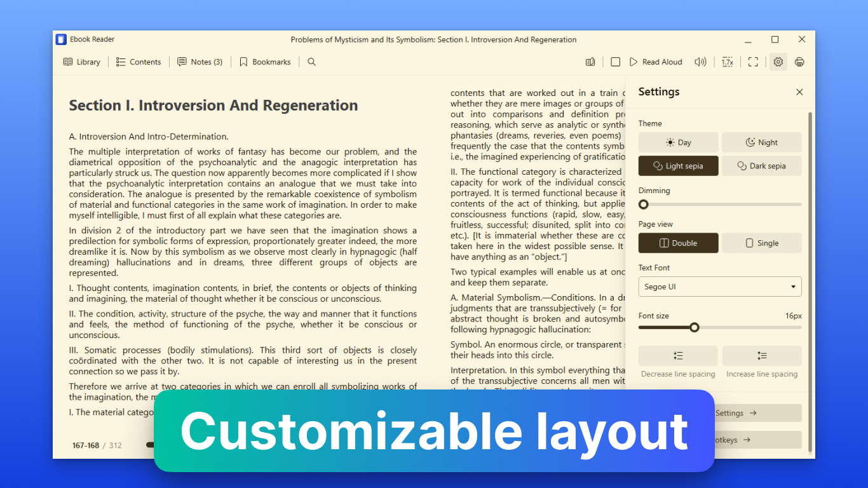Click the Font size slider handle
Viewport: 868px width, 488px height.
[695, 327]
